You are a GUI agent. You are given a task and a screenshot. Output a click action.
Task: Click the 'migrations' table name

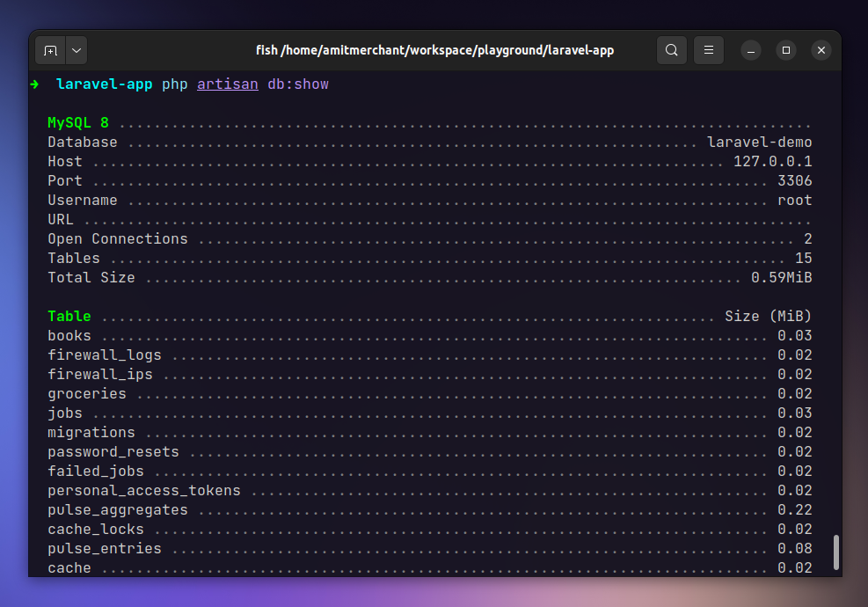pyautogui.click(x=91, y=433)
